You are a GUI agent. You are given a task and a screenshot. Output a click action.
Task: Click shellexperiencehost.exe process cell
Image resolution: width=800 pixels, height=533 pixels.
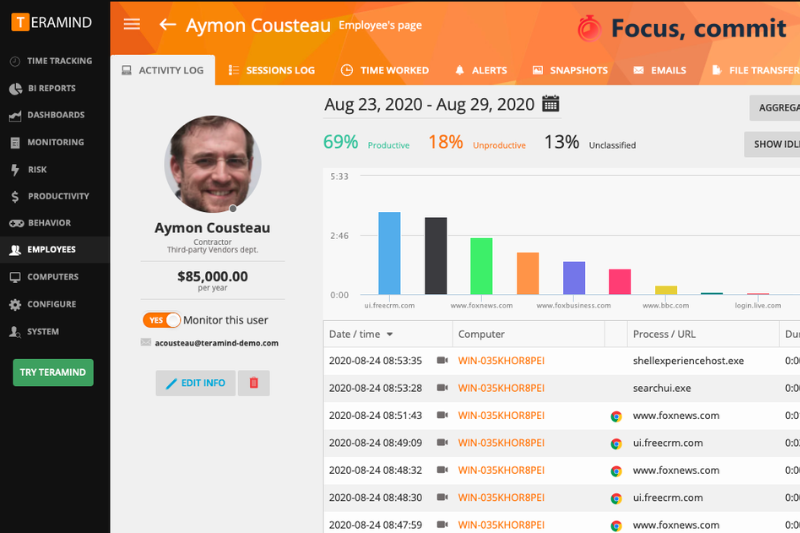pyautogui.click(x=688, y=361)
